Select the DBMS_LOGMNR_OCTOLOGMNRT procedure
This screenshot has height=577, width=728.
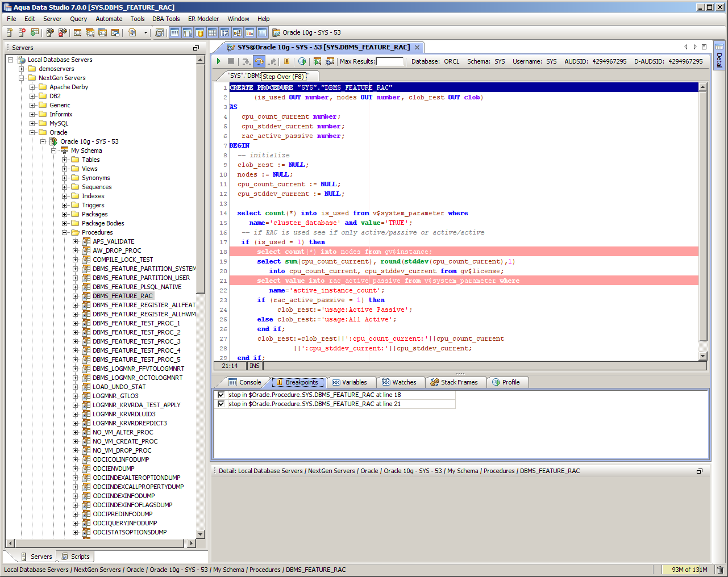(x=138, y=378)
